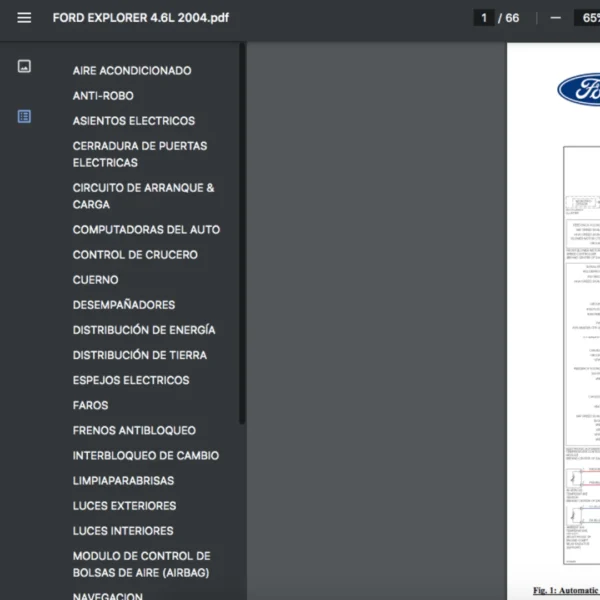This screenshot has width=600, height=600.
Task: Go to LUCES INTERIORES section
Action: click(123, 531)
